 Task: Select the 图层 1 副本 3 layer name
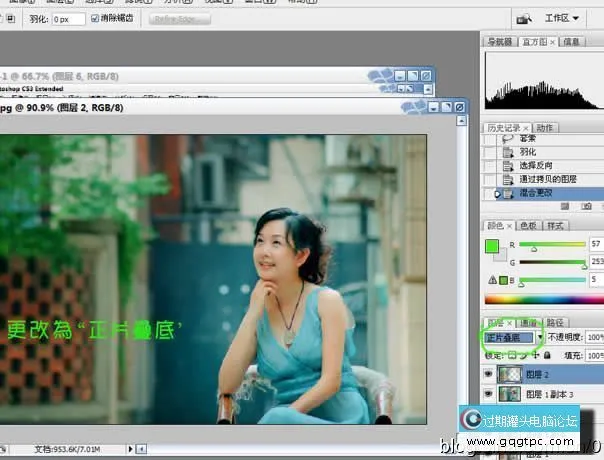pos(549,394)
